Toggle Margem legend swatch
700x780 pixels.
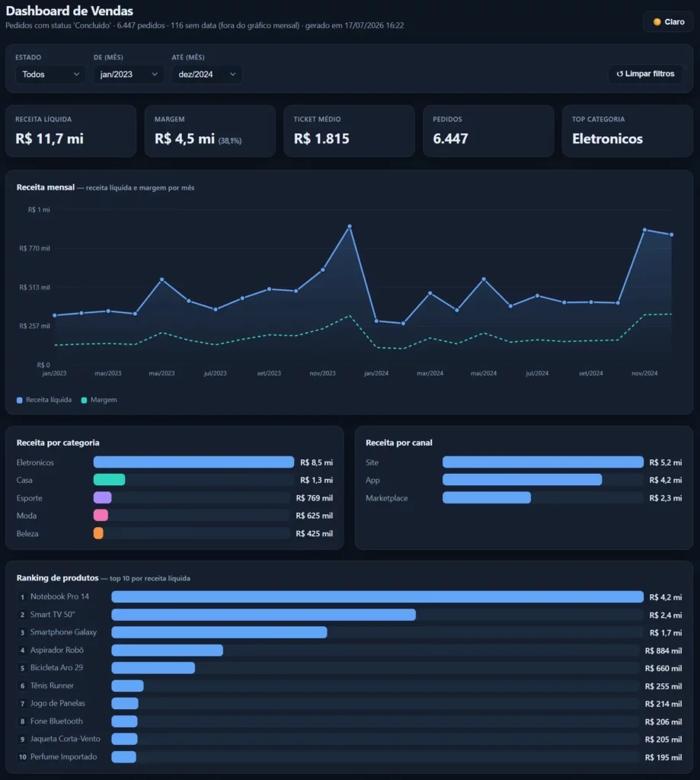84,400
